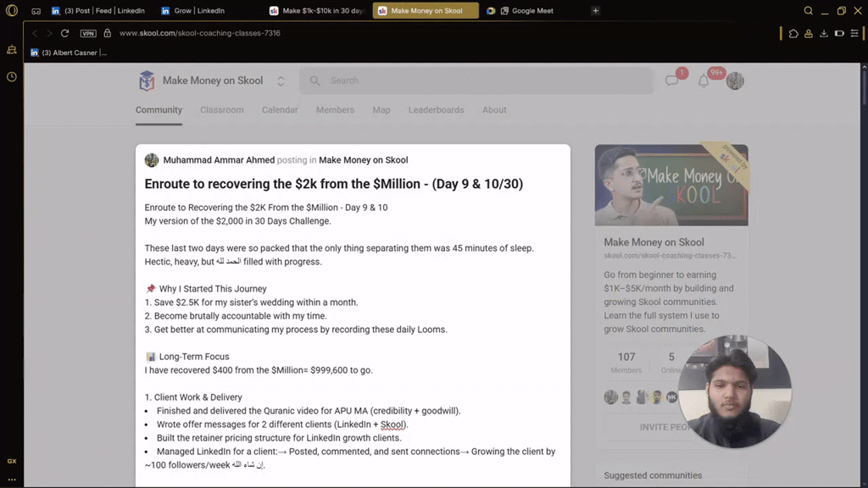Open the history clock icon in the sidebar
Viewport: 868px width, 488px height.
[x=10, y=77]
